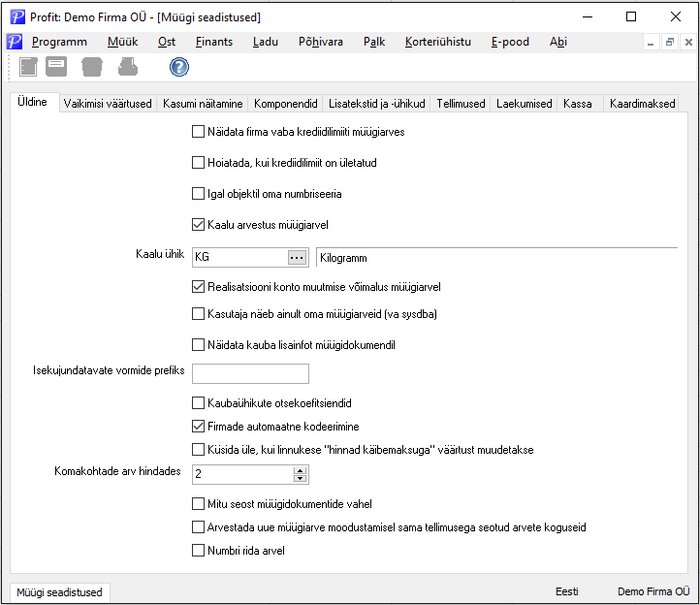Open the Põhivara menu
The height and width of the screenshot is (605, 700).
click(321, 42)
